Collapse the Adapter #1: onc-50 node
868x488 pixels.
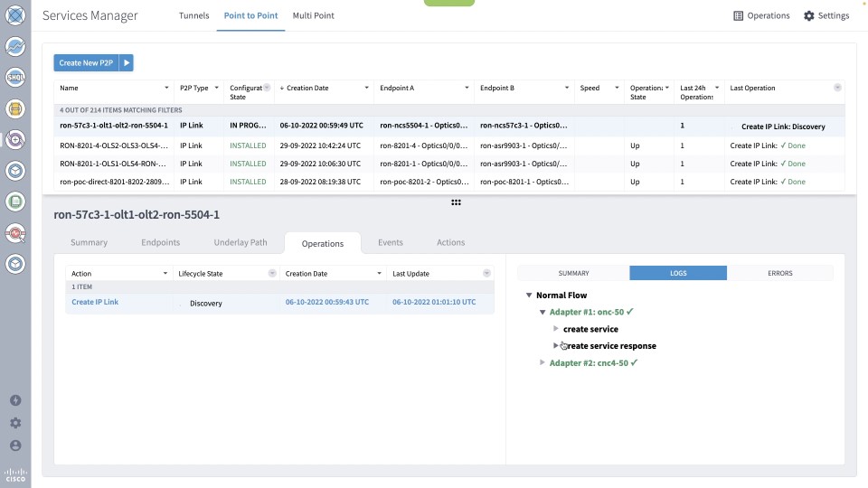click(542, 312)
